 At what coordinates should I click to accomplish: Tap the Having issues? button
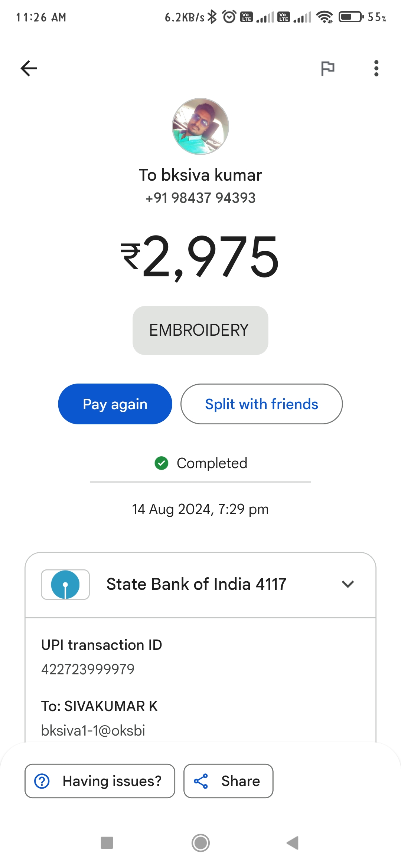click(x=100, y=781)
